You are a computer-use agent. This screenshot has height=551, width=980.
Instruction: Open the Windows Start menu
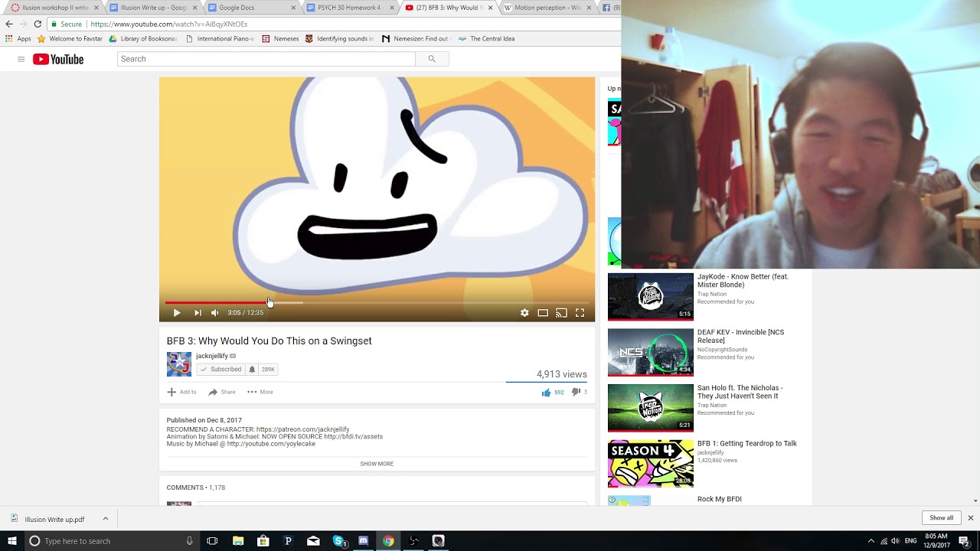[12, 541]
